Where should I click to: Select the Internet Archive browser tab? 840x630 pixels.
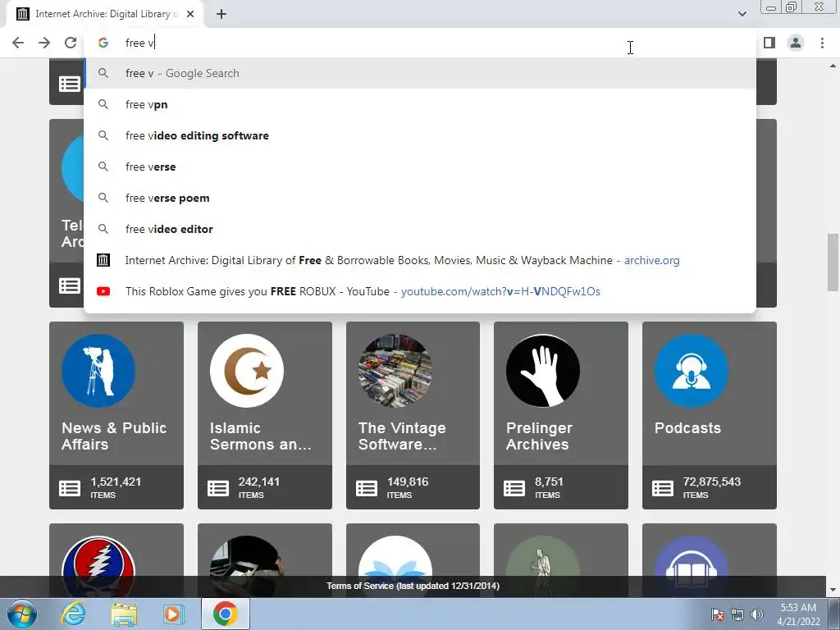pos(105,15)
